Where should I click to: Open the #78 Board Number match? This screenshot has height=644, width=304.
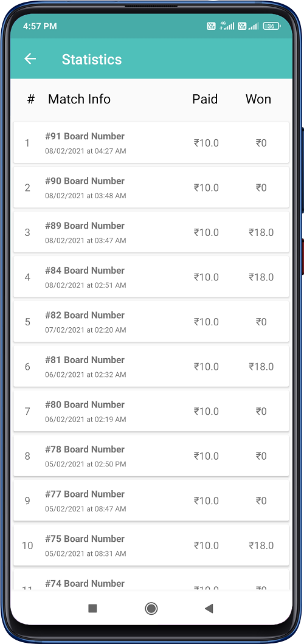coord(151,456)
